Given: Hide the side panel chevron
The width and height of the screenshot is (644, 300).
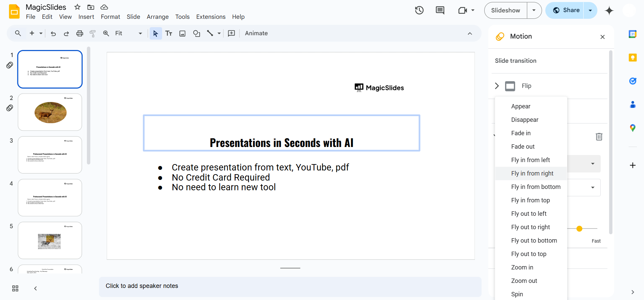Looking at the screenshot, I should (x=633, y=292).
